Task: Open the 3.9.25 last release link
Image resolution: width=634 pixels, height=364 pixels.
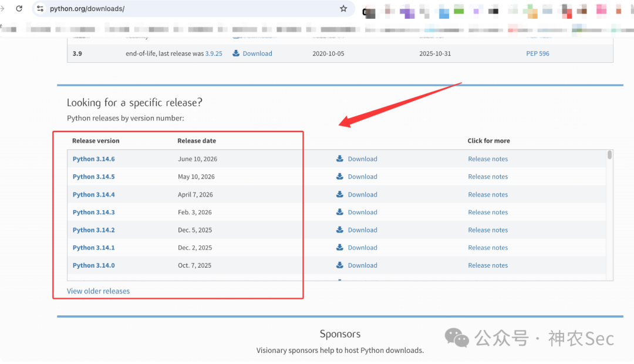Action: tap(214, 53)
